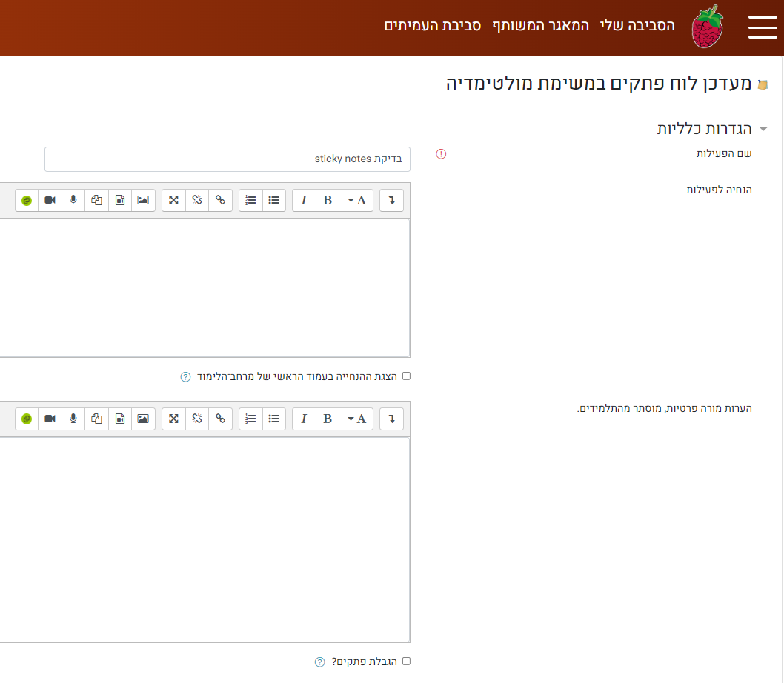Click the שם הפעילות text field

click(227, 159)
